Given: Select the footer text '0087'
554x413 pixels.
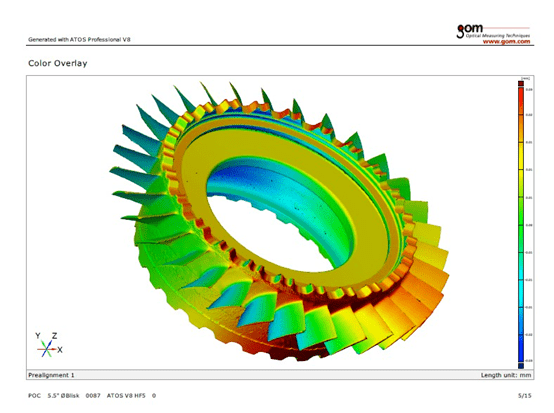Looking at the screenshot, I should tap(93, 396).
